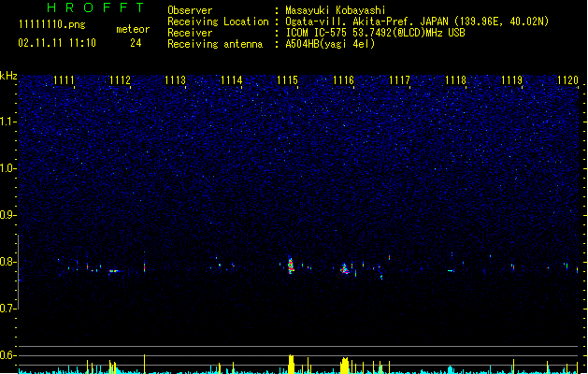Click the 1.1 kHz axis label
588x374 pixels.
[x=7, y=122]
